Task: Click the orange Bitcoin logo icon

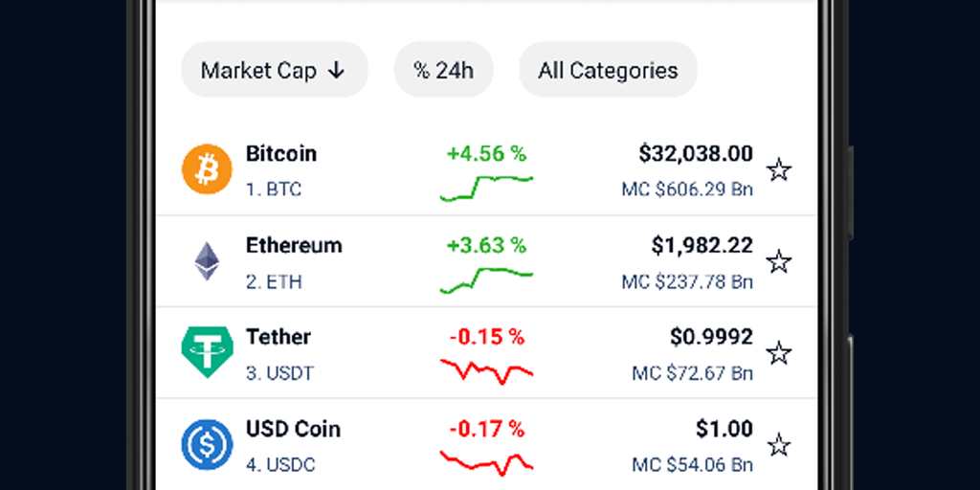Action: (x=207, y=169)
